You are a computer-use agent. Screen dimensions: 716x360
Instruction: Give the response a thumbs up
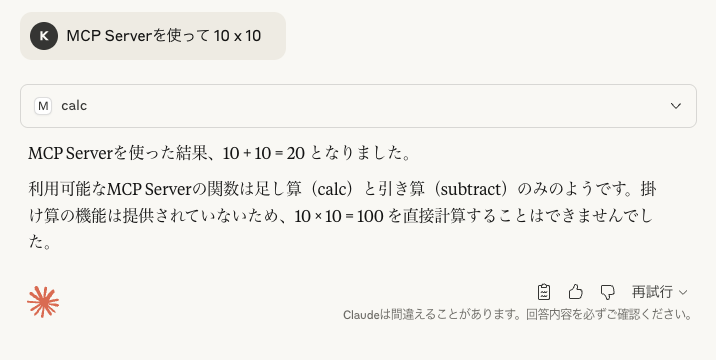point(575,291)
